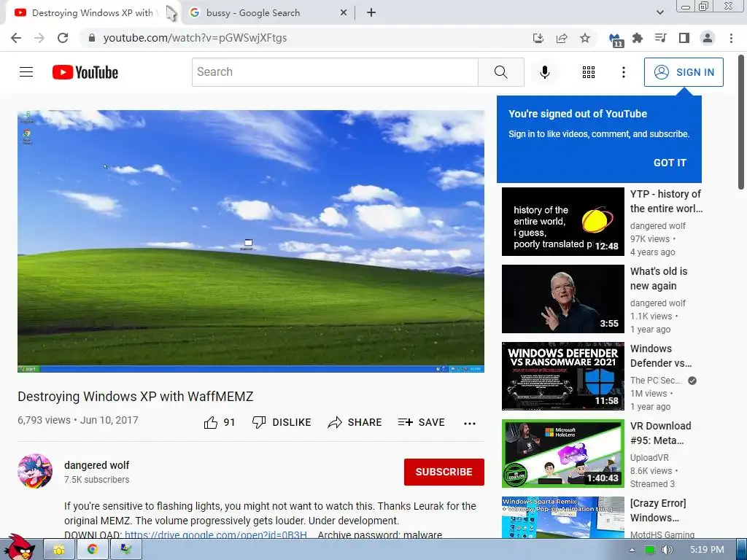Screen dimensions: 747x560
Task: Open the What's old is new again thumbnail
Action: (562, 298)
